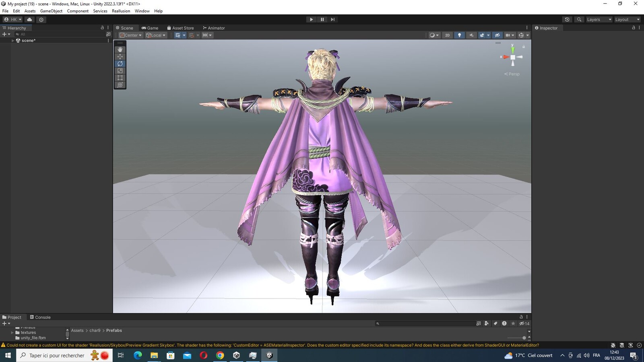The image size is (644, 362).
Task: Toggle scene audio mute
Action: (471, 35)
